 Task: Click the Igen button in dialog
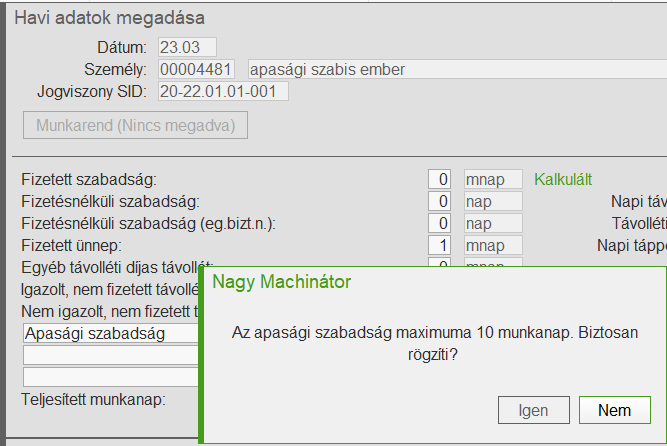[533, 410]
